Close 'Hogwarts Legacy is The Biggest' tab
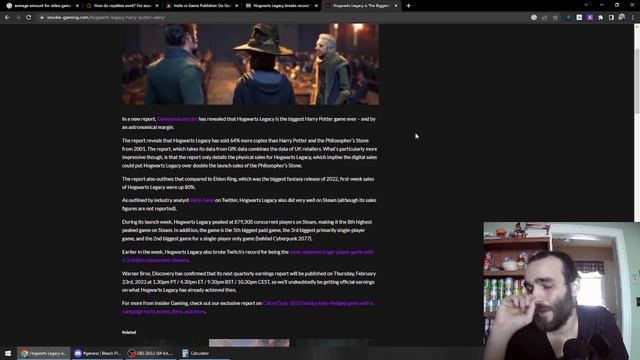640x360 pixels. pos(396,6)
